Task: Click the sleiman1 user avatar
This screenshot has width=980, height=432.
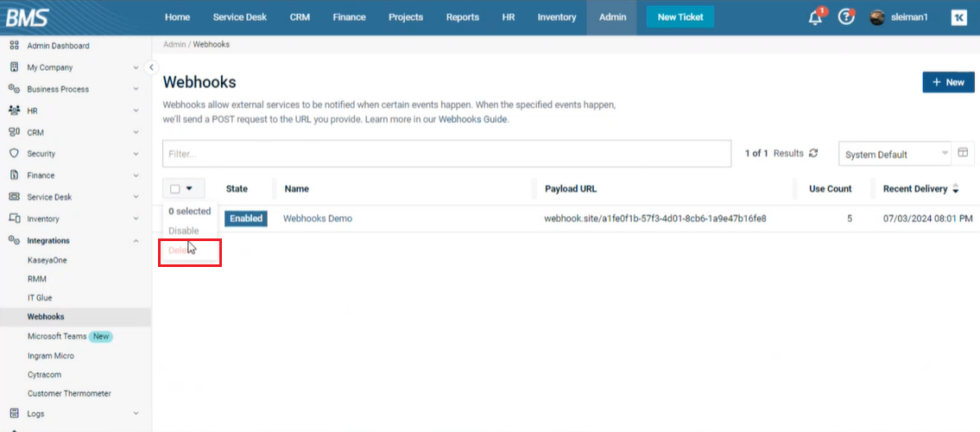Action: tap(877, 17)
